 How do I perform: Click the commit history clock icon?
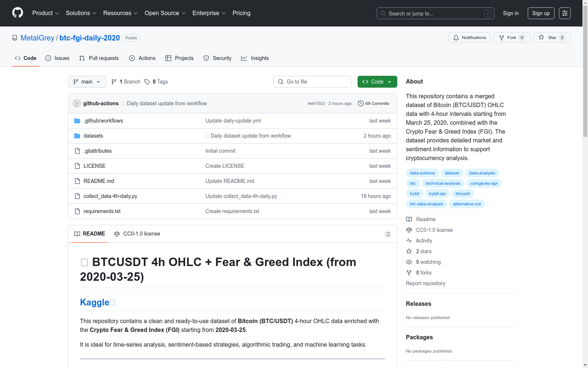(x=361, y=103)
